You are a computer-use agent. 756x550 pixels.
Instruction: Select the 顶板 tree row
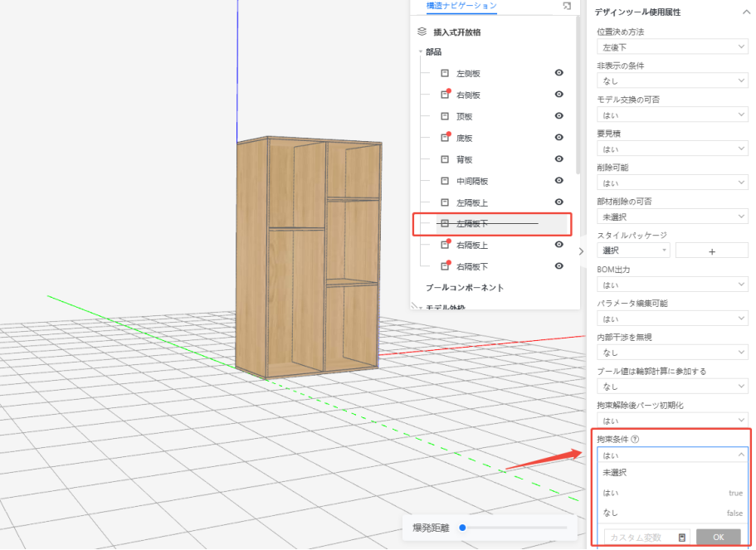[x=502, y=116]
